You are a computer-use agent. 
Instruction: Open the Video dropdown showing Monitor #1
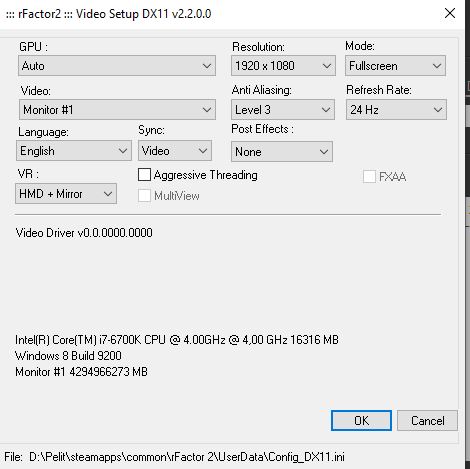click(x=117, y=110)
